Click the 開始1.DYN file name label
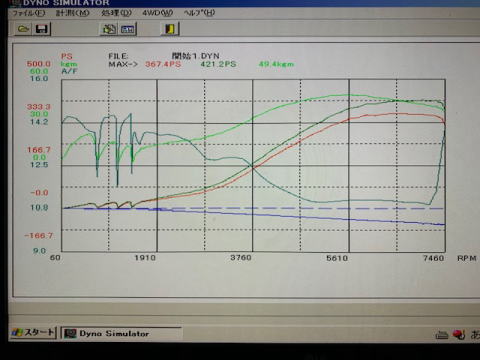 196,56
